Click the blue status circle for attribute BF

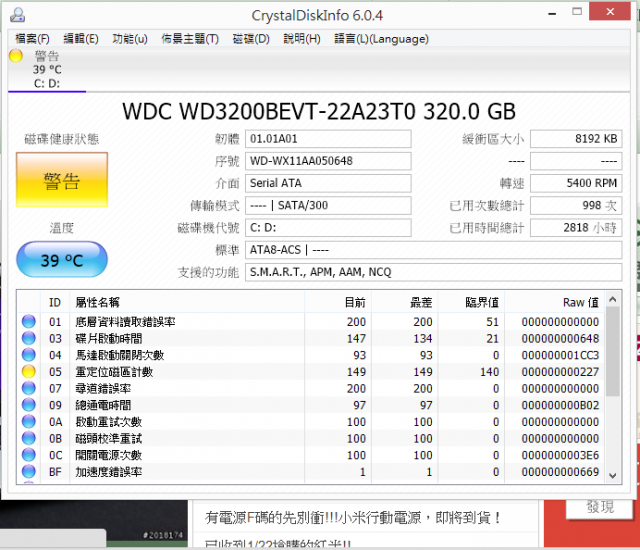coord(29,472)
